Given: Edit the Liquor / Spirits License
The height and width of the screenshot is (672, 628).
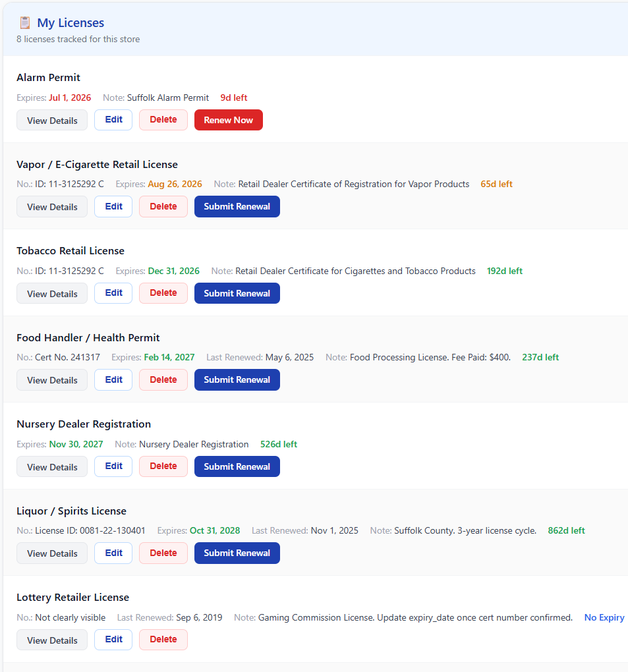Looking at the screenshot, I should tap(113, 553).
